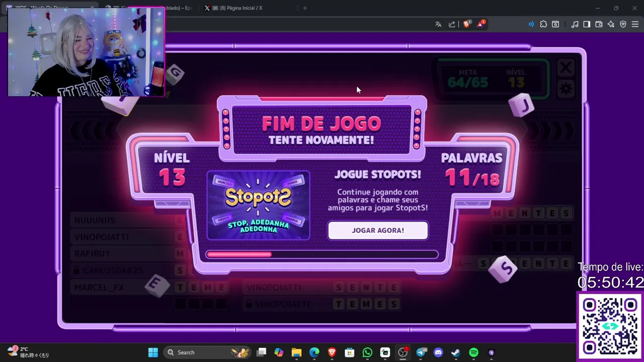Open the StopotS promotional thumbnail
The width and height of the screenshot is (644, 362).
[259, 205]
